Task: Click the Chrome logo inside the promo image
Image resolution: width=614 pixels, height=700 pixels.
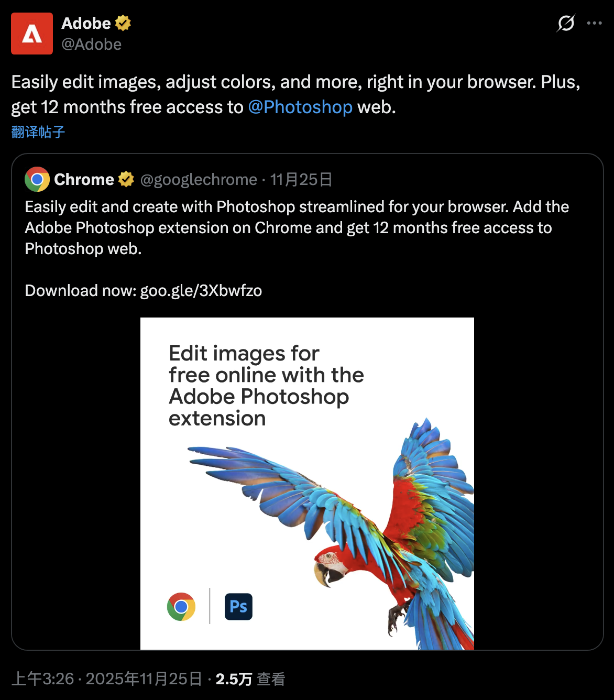Action: (x=181, y=607)
